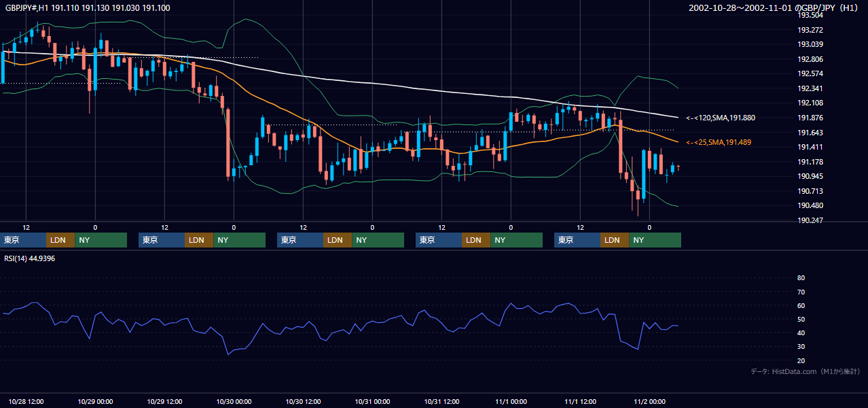Click price axis label 192.574
Screen dimensions: 868x408
tap(810, 73)
